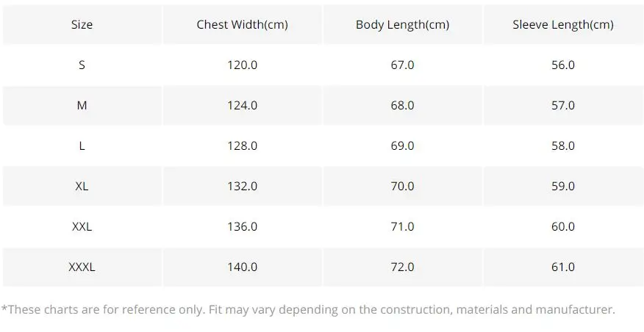
Task: Click chest width value 140.0
Action: pos(243,267)
